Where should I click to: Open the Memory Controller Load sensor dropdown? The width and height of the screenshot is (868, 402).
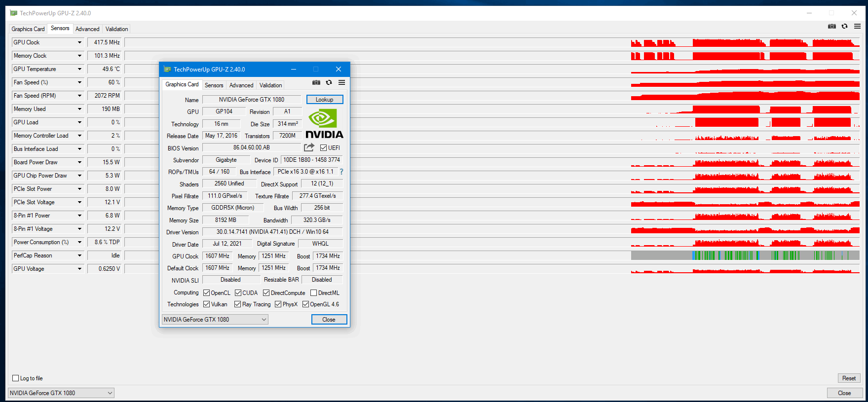(79, 136)
